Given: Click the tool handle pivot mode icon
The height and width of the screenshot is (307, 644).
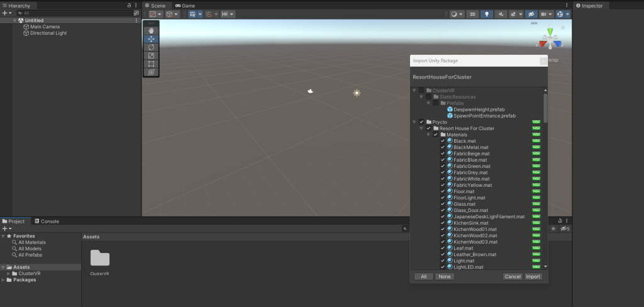Looking at the screenshot, I should pos(153,14).
